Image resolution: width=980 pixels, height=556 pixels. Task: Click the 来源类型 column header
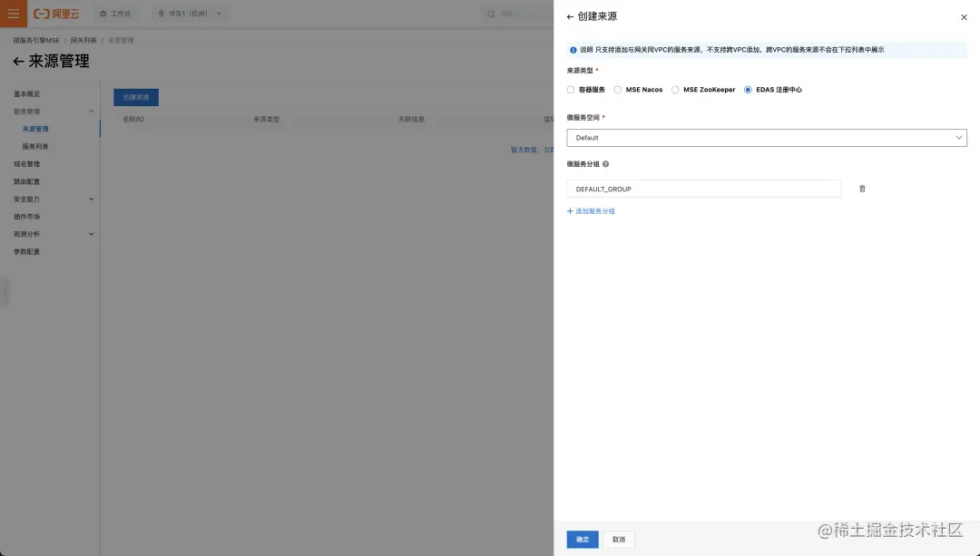(266, 120)
